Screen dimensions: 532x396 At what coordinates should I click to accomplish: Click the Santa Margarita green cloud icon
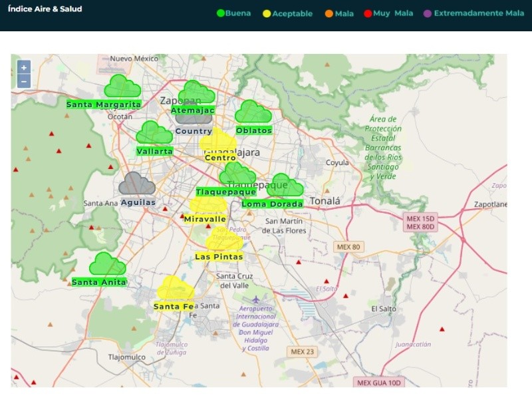click(122, 87)
